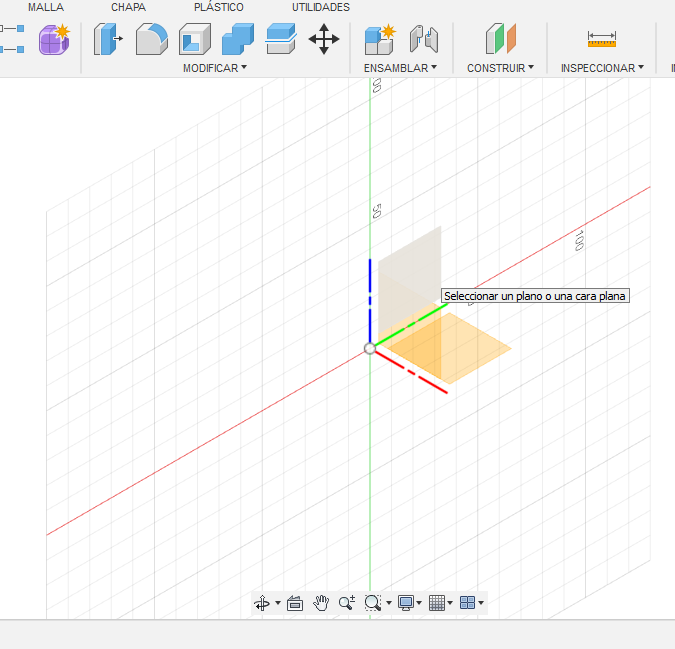
Task: Expand the Display Settings dropdown arrow
Action: point(419,603)
